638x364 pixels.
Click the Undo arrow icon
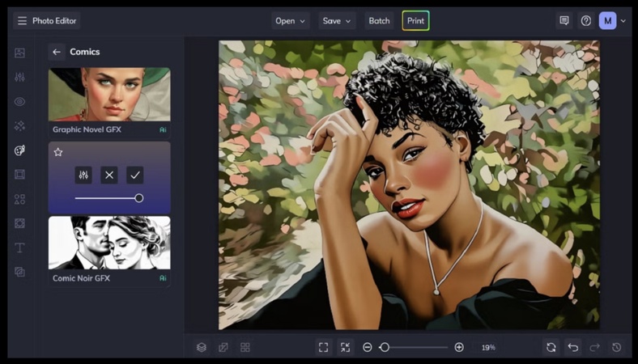click(x=573, y=347)
